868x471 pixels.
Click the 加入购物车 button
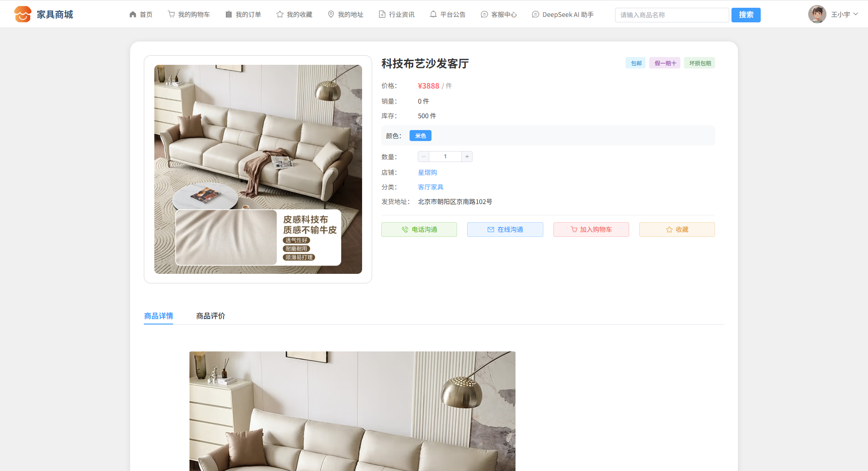pos(591,230)
